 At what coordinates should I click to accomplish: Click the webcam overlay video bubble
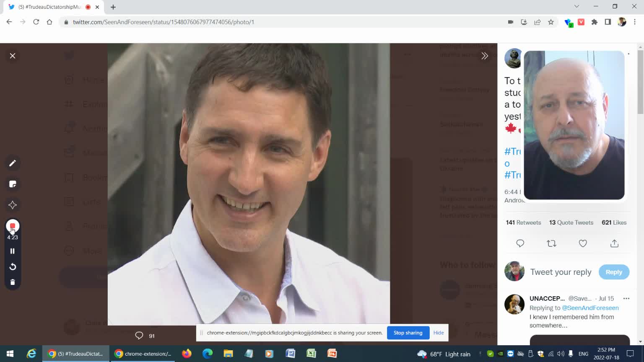click(574, 125)
